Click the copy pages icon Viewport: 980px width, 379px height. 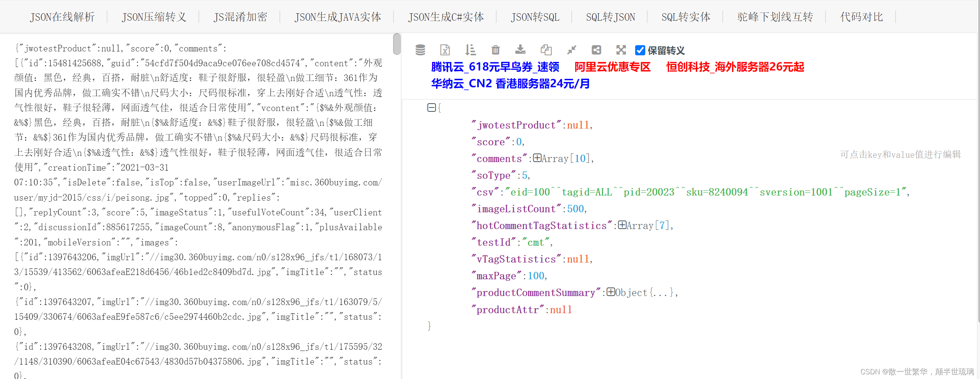click(x=546, y=50)
